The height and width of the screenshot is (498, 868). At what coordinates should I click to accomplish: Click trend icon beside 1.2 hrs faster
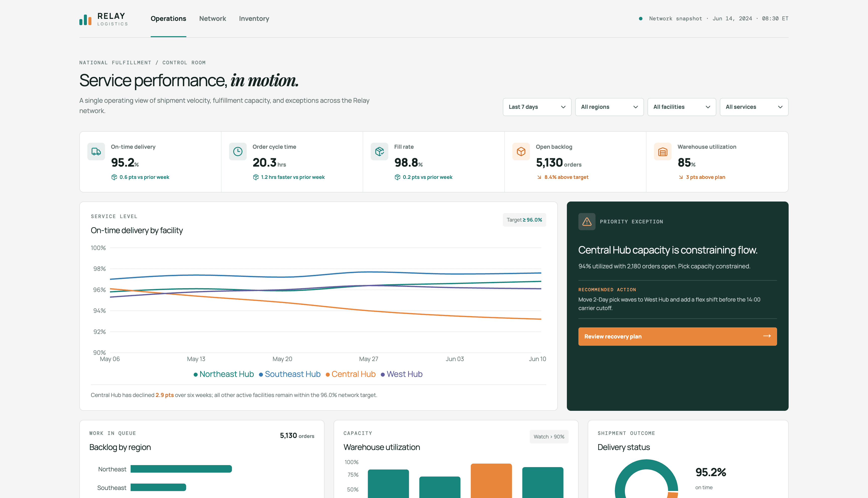[256, 177]
